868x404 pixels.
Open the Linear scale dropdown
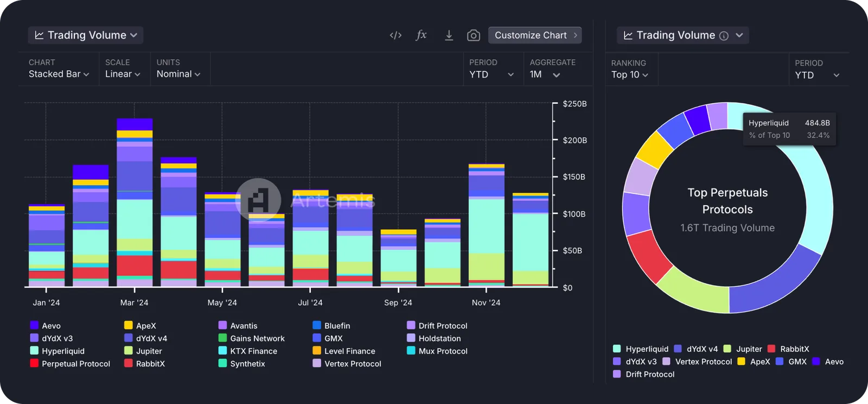point(123,74)
